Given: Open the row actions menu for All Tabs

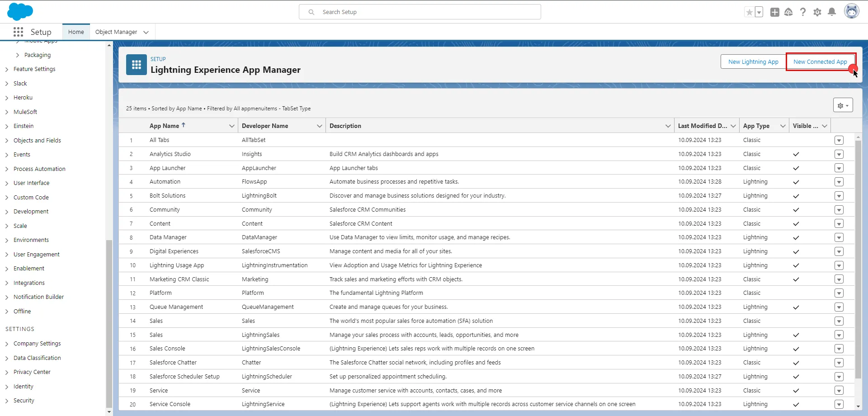Looking at the screenshot, I should point(839,140).
